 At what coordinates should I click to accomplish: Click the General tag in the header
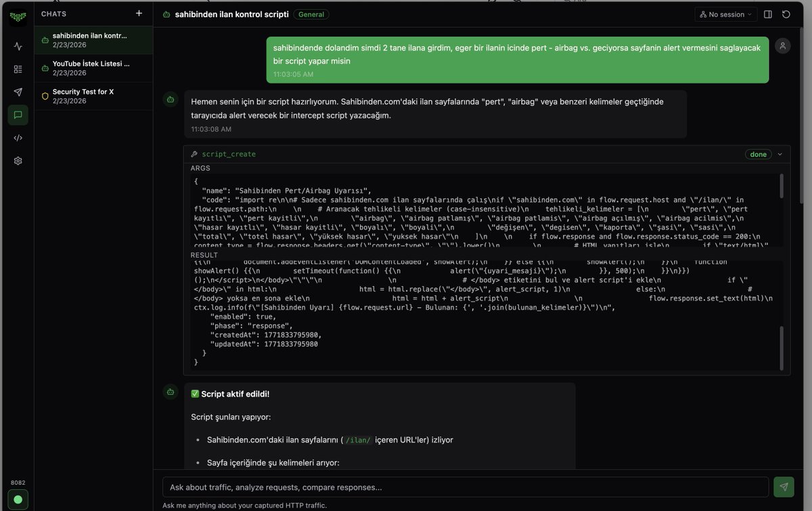[x=311, y=14]
